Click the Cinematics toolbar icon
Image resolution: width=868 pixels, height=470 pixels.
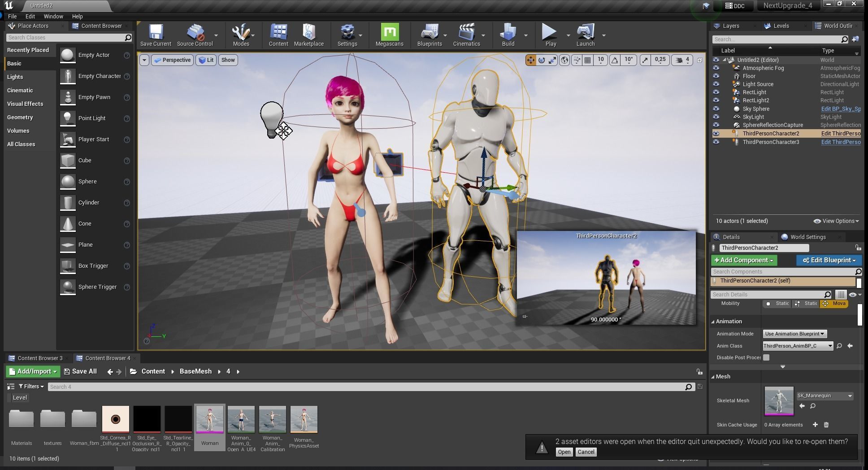click(x=466, y=35)
